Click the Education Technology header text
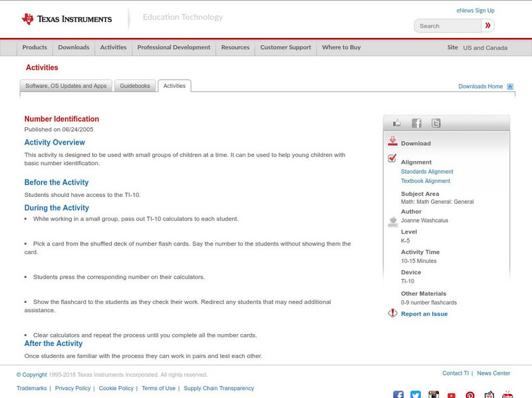The width and height of the screenshot is (532, 398). (x=183, y=17)
